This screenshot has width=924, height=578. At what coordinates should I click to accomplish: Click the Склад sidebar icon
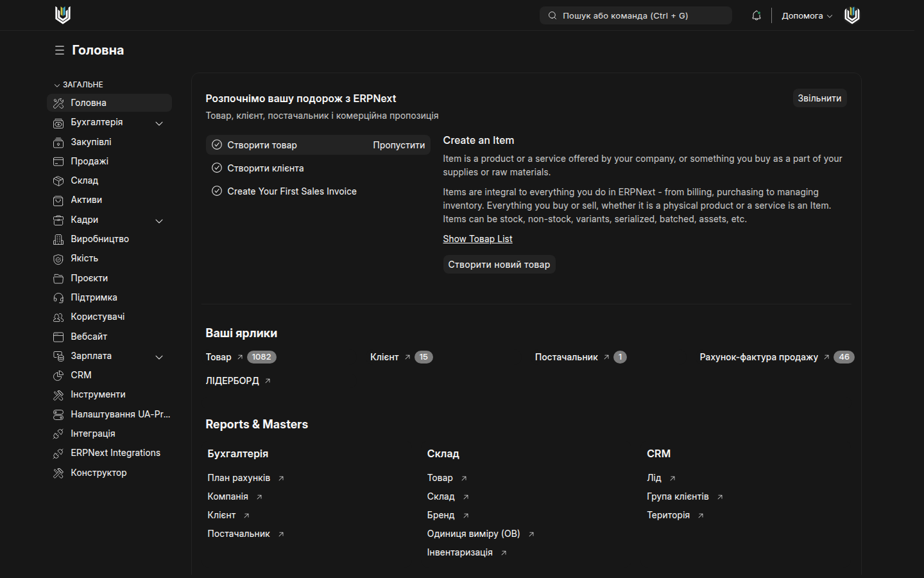click(58, 181)
